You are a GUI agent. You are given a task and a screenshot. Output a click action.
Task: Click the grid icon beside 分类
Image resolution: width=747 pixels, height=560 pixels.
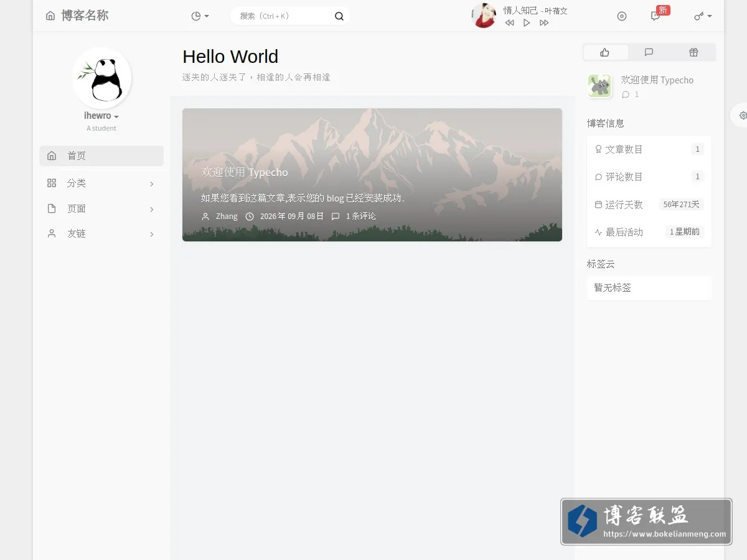point(52,183)
